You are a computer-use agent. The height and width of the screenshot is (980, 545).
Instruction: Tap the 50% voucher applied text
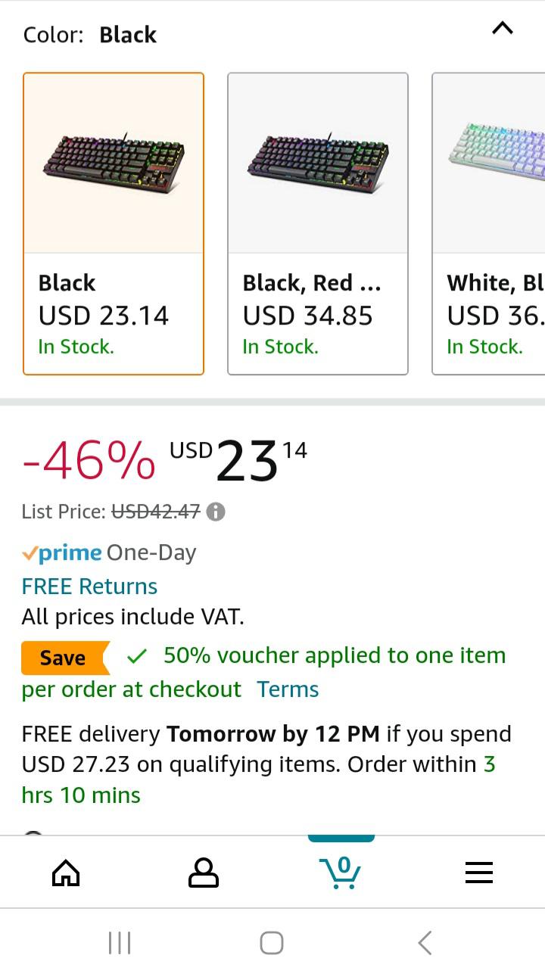point(334,655)
